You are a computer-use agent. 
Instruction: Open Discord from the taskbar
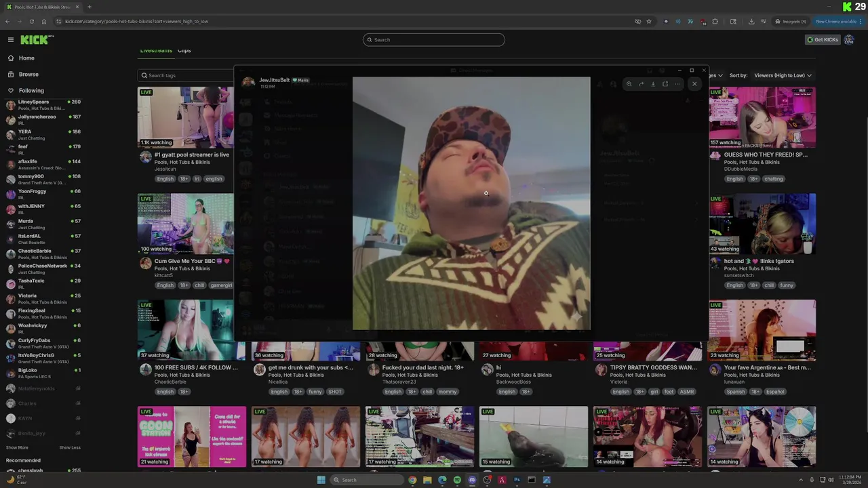pos(472,480)
